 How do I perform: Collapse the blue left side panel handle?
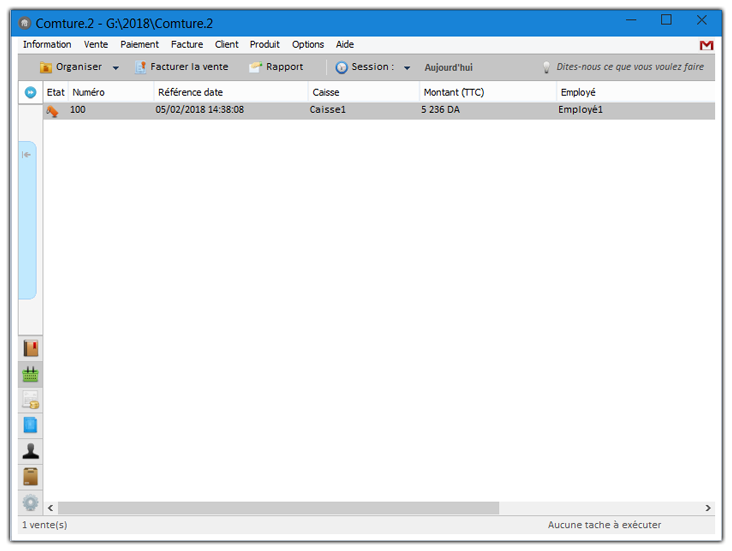click(x=27, y=155)
